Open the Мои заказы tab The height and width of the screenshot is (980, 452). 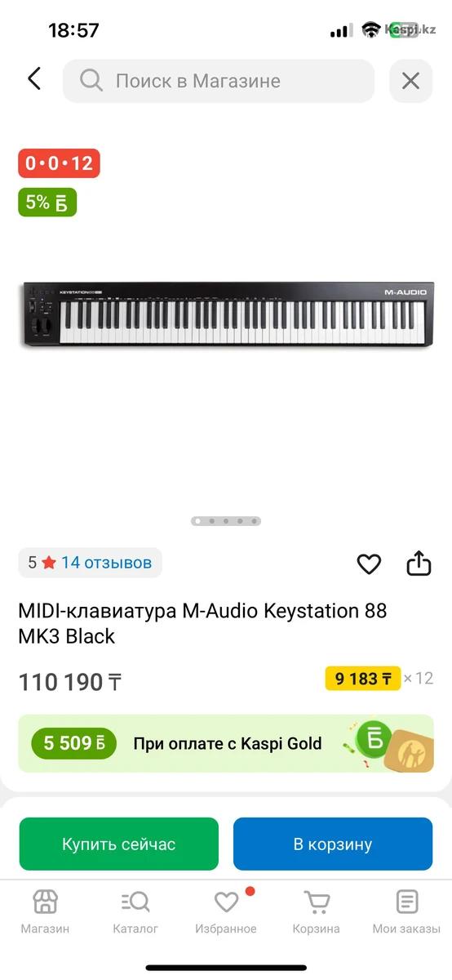tap(406, 912)
